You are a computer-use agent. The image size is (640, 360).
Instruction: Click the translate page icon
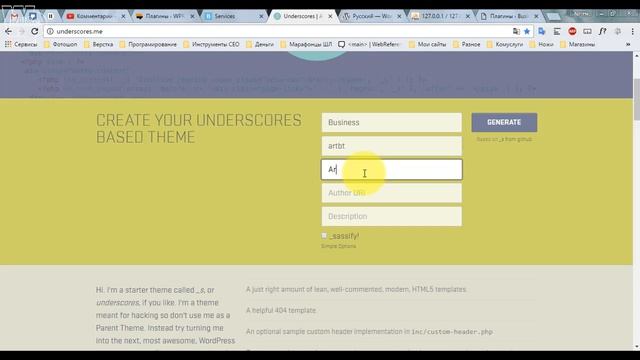click(x=516, y=31)
